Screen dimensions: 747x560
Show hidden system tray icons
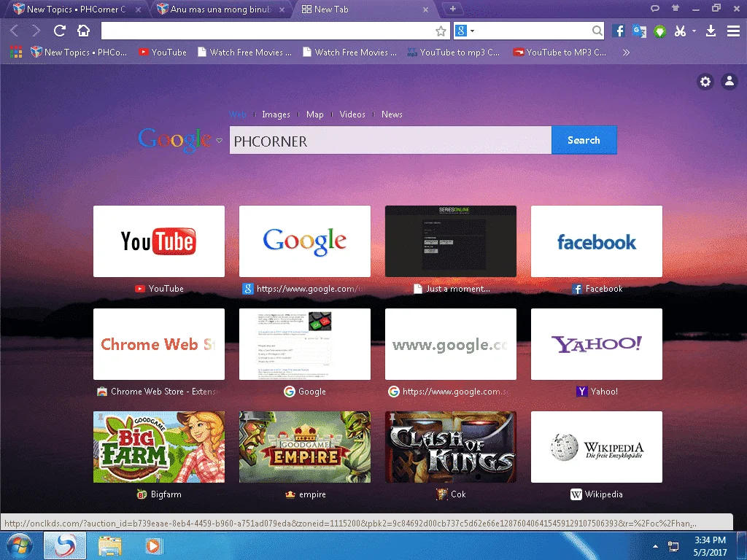tap(655, 546)
